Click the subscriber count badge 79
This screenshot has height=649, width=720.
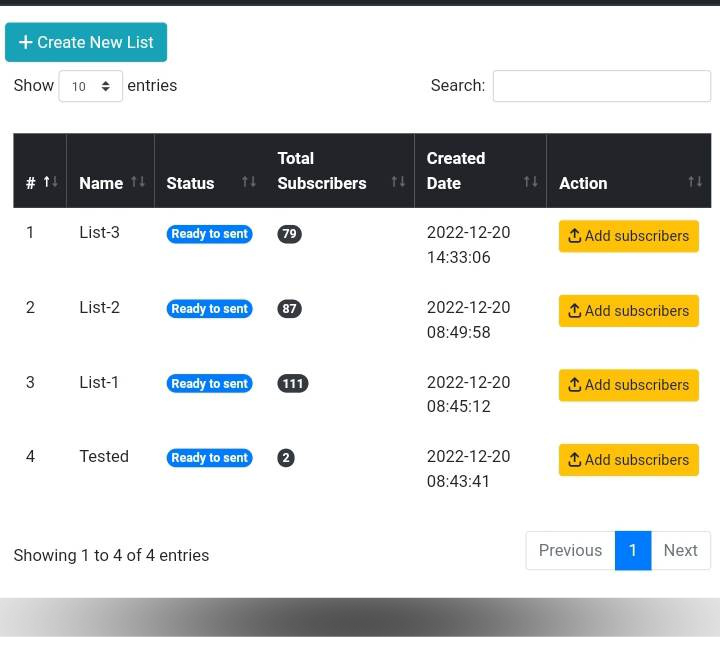[289, 234]
